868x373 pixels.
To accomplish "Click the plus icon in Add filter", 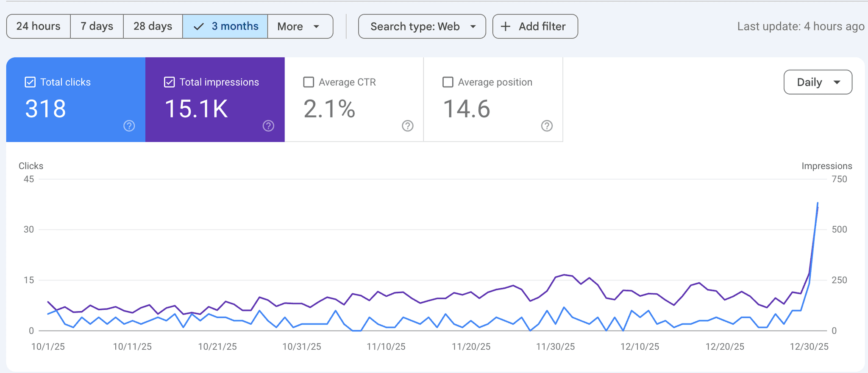I will click(506, 26).
